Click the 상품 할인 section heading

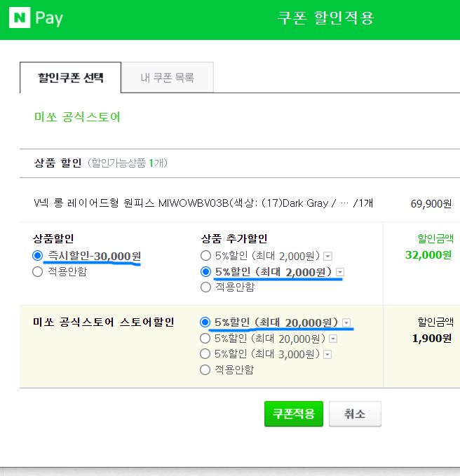(x=57, y=163)
